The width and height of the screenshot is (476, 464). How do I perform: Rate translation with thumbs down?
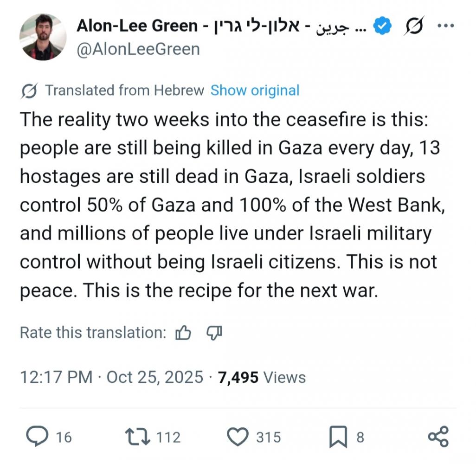[x=214, y=332]
